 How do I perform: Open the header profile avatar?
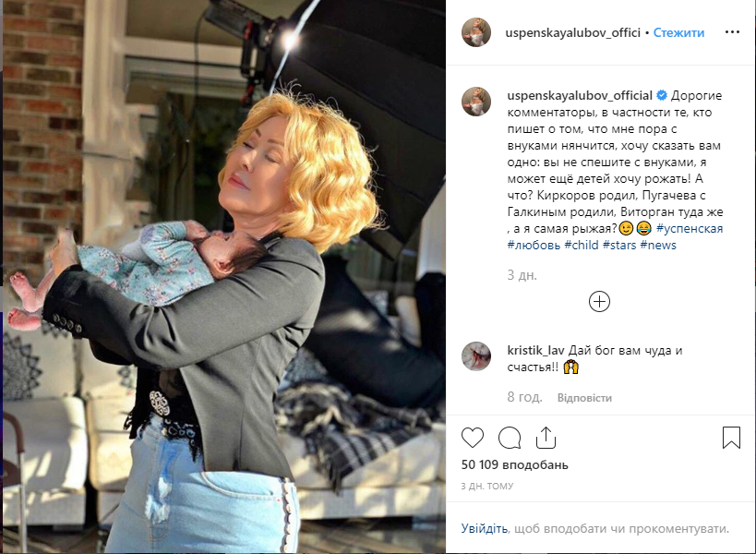(476, 33)
